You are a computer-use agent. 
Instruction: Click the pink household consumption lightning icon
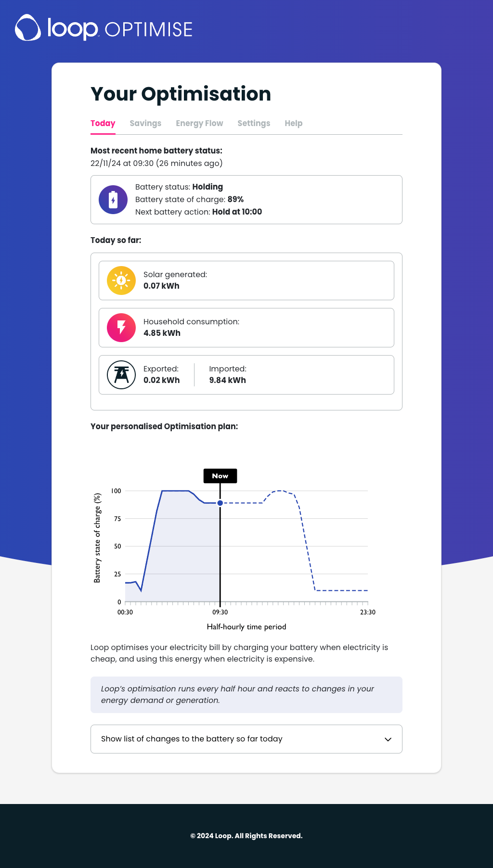(121, 327)
